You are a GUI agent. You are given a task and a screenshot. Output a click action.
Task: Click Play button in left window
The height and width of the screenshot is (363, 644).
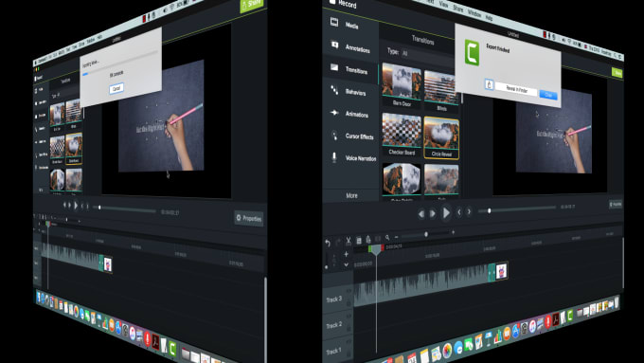coord(76,205)
